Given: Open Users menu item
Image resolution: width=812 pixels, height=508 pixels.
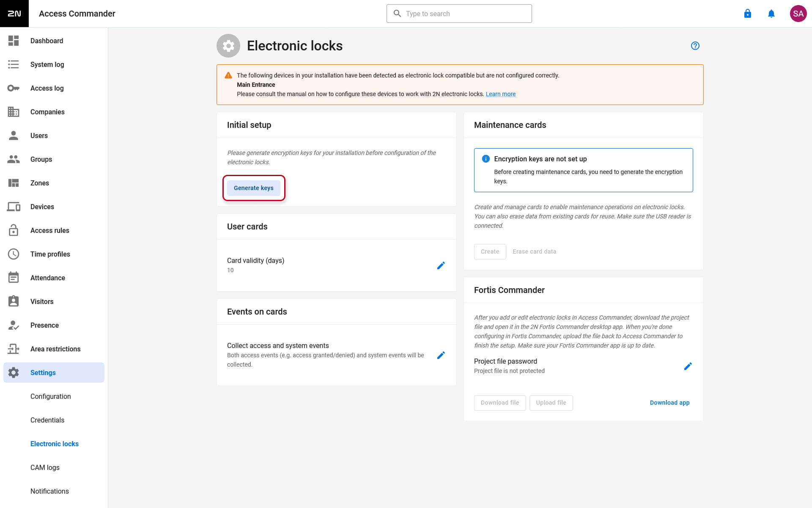Looking at the screenshot, I should click(x=54, y=135).
